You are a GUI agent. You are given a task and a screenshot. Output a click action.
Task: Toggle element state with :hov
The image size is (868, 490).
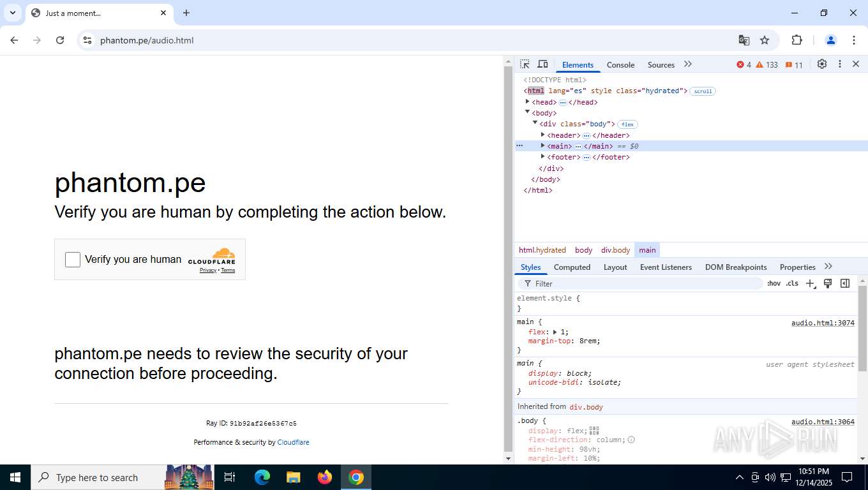pos(774,284)
